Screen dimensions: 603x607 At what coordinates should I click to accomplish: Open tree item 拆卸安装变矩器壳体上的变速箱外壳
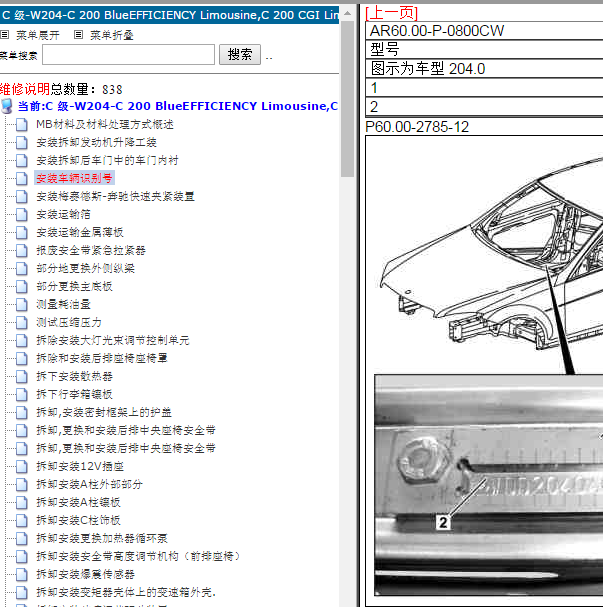(x=126, y=593)
